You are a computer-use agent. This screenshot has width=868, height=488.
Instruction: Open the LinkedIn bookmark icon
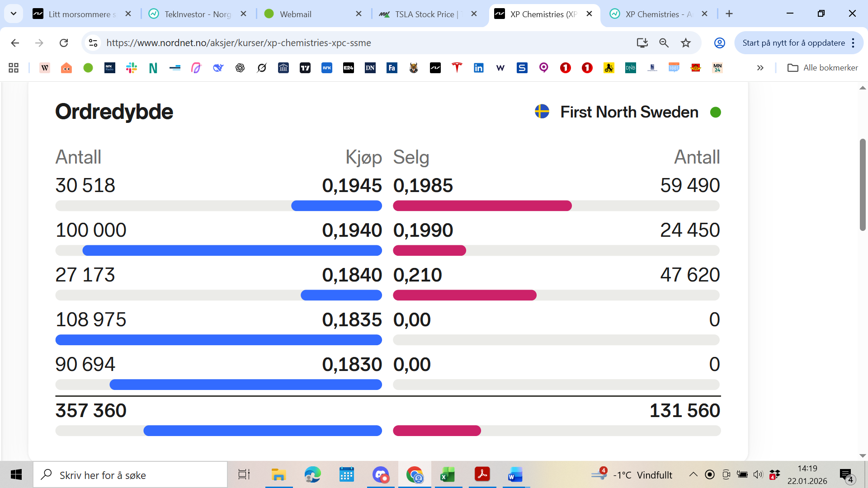point(478,68)
